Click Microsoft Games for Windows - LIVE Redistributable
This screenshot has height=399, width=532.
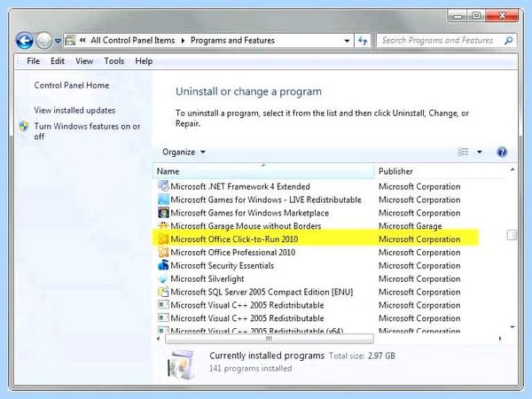pyautogui.click(x=266, y=199)
